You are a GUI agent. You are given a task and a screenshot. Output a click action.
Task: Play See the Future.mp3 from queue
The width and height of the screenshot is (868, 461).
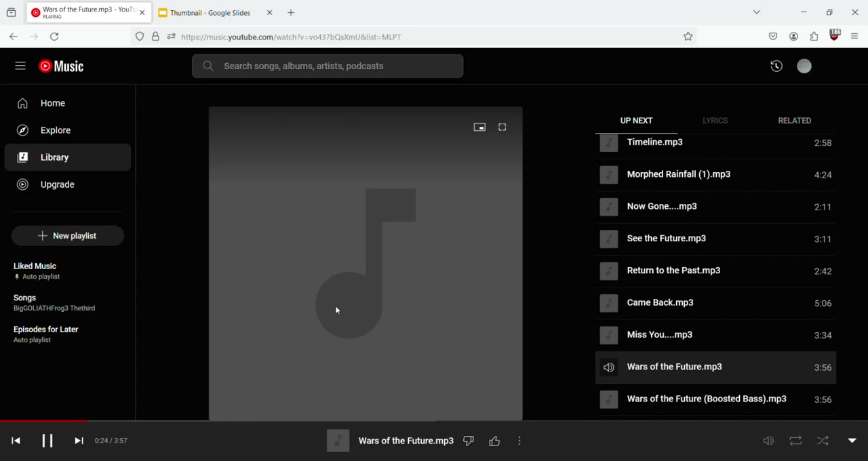(715, 239)
